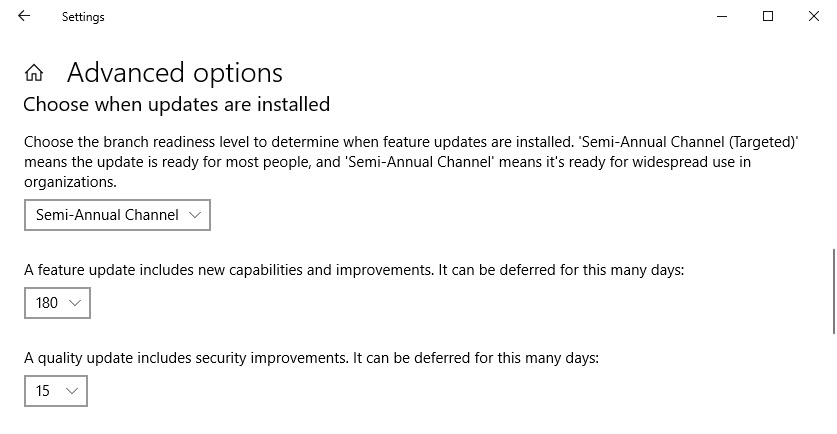
Task: Minimize the Settings window
Action: [x=722, y=17]
